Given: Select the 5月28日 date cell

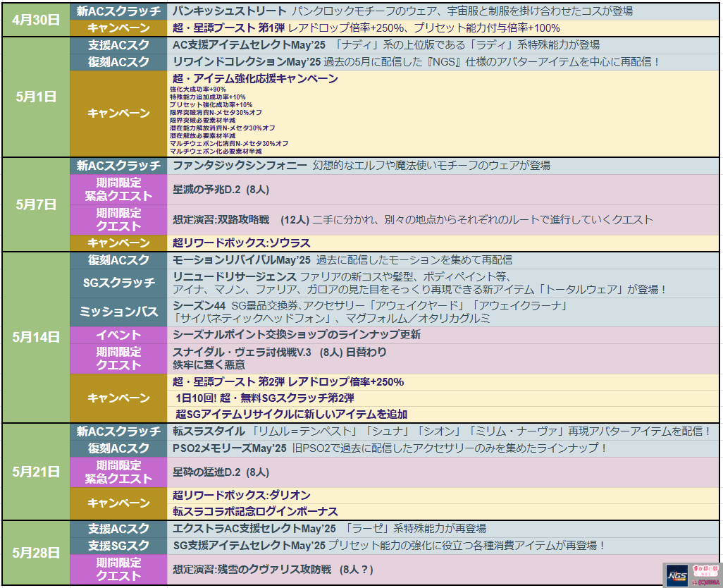Looking at the screenshot, I should [36, 553].
